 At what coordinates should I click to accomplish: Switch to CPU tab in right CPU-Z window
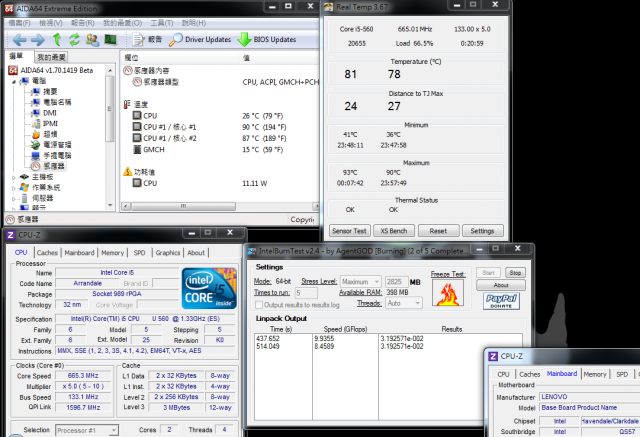(x=503, y=374)
